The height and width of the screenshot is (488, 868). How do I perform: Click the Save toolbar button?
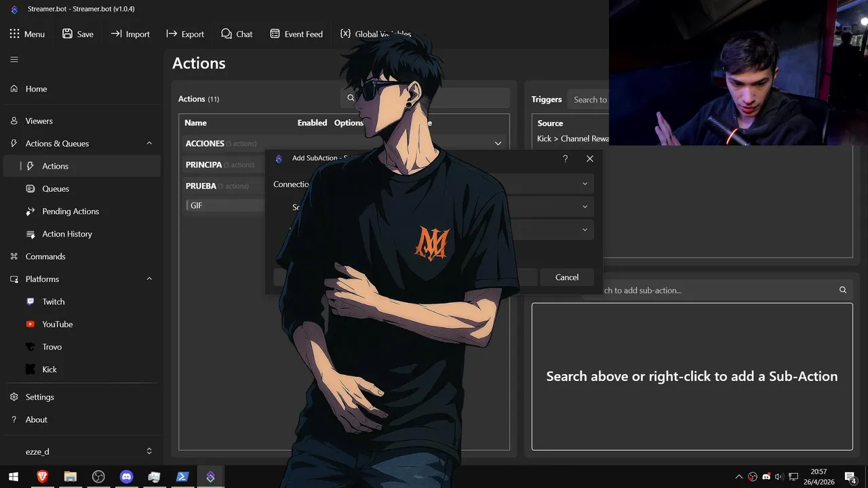click(78, 34)
